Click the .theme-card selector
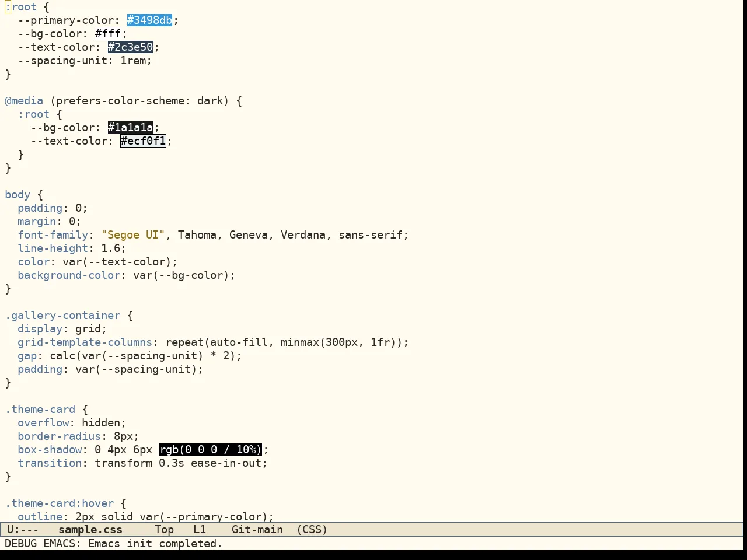Viewport: 747px width, 560px height. (x=40, y=409)
